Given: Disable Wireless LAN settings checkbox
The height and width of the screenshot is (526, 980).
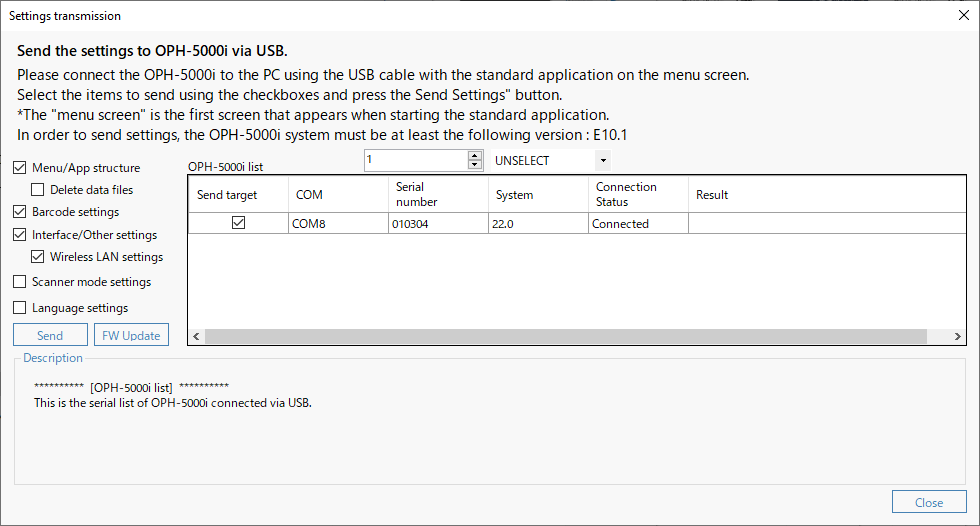Looking at the screenshot, I should [x=38, y=257].
